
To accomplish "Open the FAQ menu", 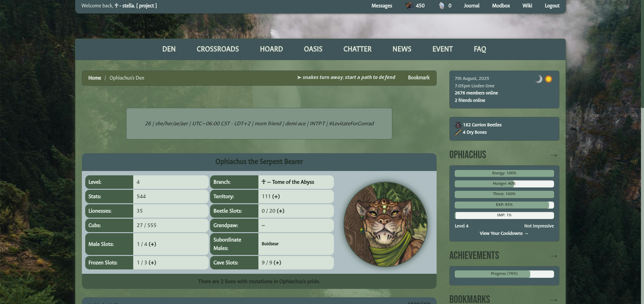I will (x=480, y=49).
